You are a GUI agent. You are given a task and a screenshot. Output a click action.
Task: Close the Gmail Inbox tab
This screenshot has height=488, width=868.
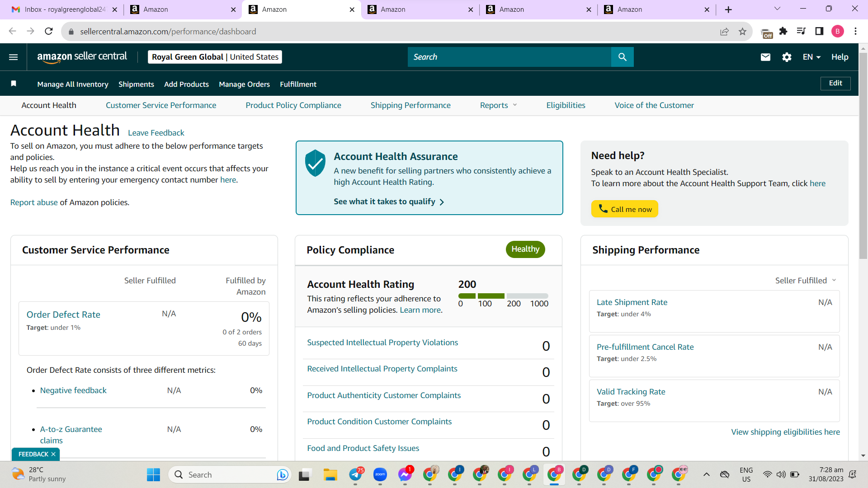click(x=115, y=9)
